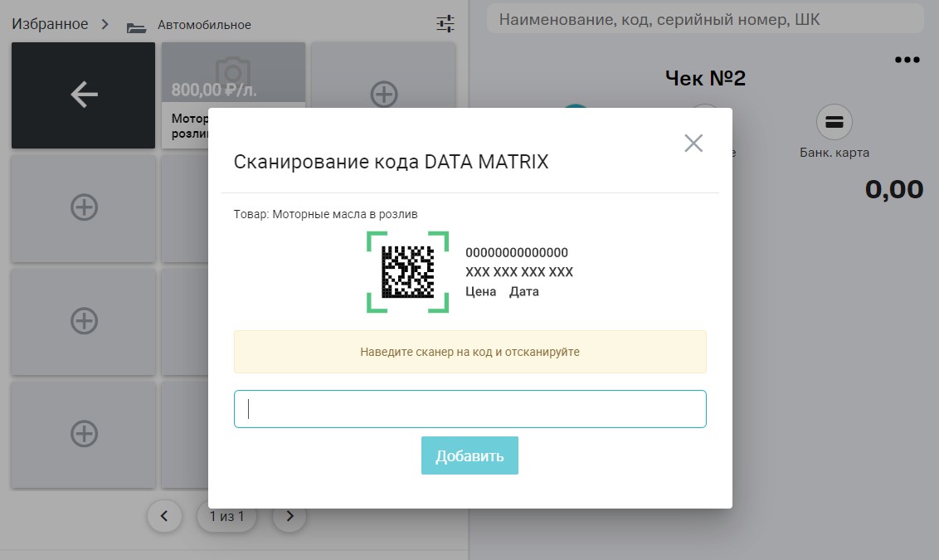This screenshot has width=939, height=560.
Task: Select Избранное in the breadcrumb
Action: [48, 24]
